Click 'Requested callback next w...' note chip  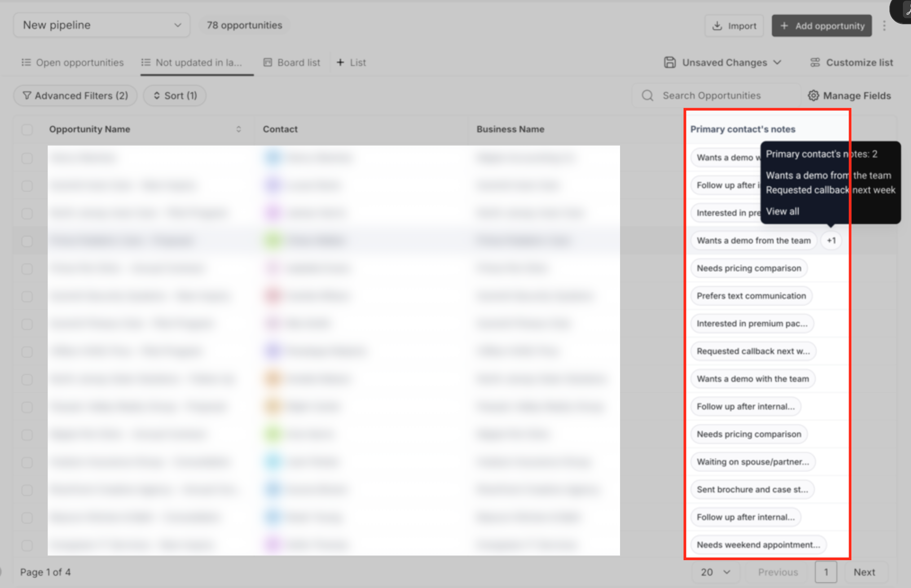coord(753,351)
